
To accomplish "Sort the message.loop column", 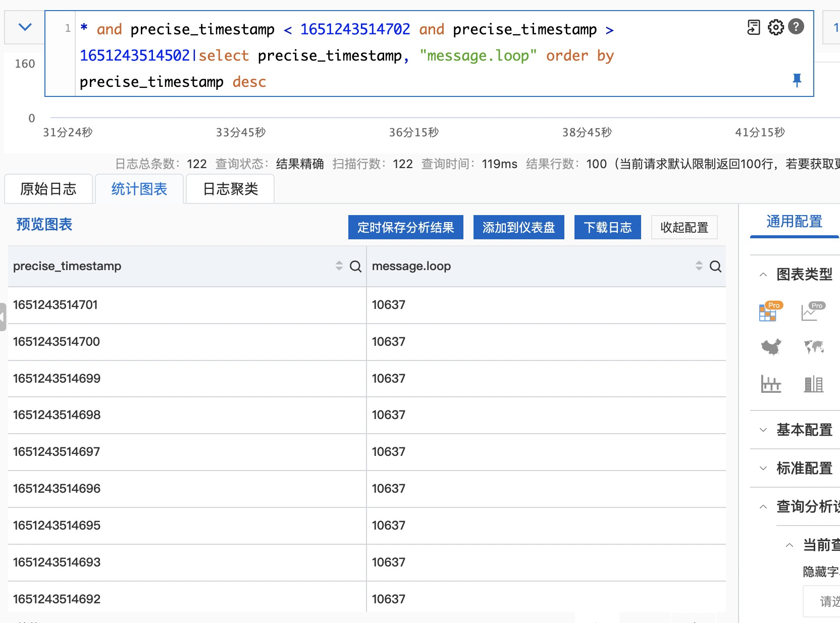I will tap(699, 266).
